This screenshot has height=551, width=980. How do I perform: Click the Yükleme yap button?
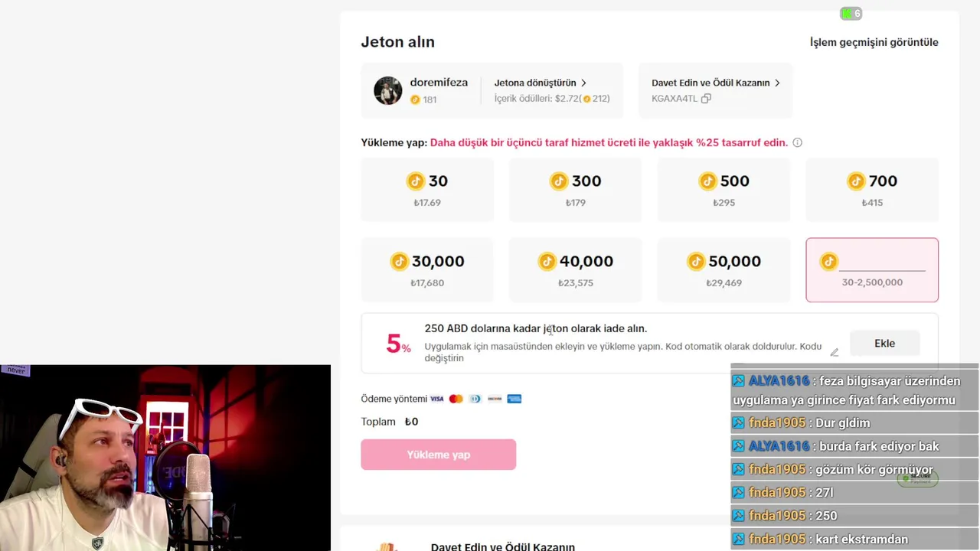[438, 455]
